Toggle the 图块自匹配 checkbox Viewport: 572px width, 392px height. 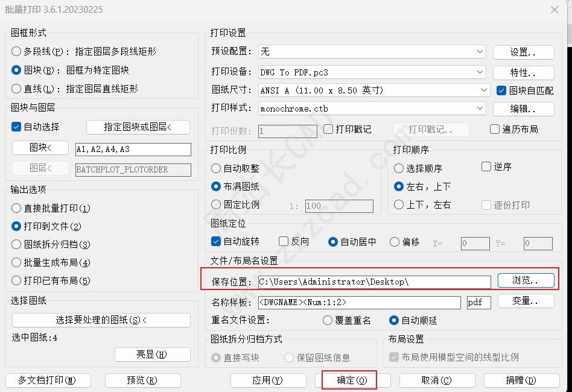tap(501, 90)
